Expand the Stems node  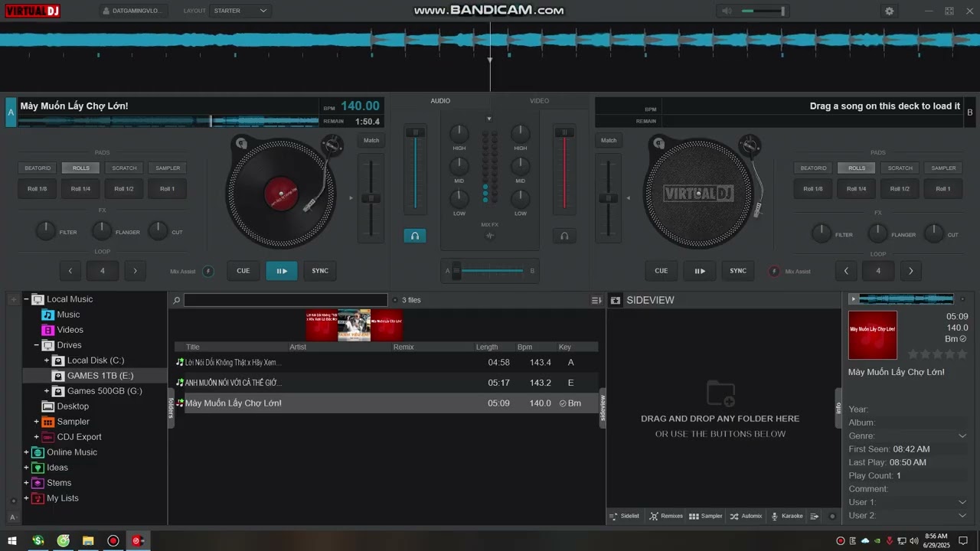coord(26,483)
